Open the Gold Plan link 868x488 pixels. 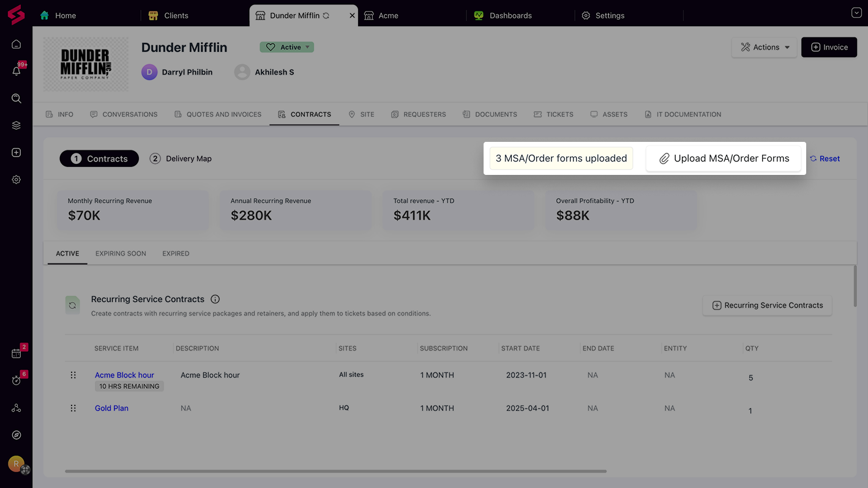click(111, 408)
